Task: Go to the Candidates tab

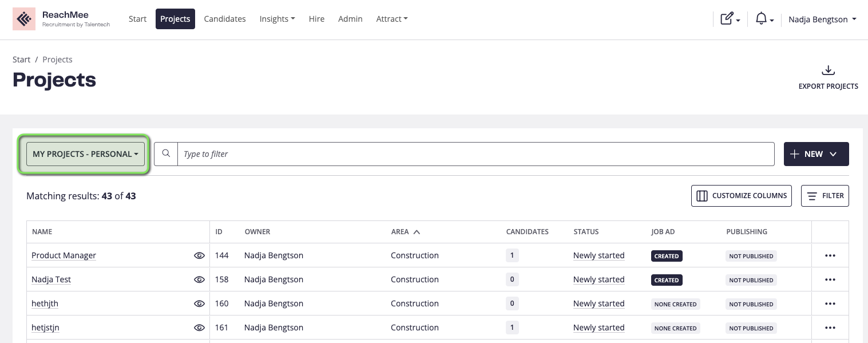Action: 225,19
